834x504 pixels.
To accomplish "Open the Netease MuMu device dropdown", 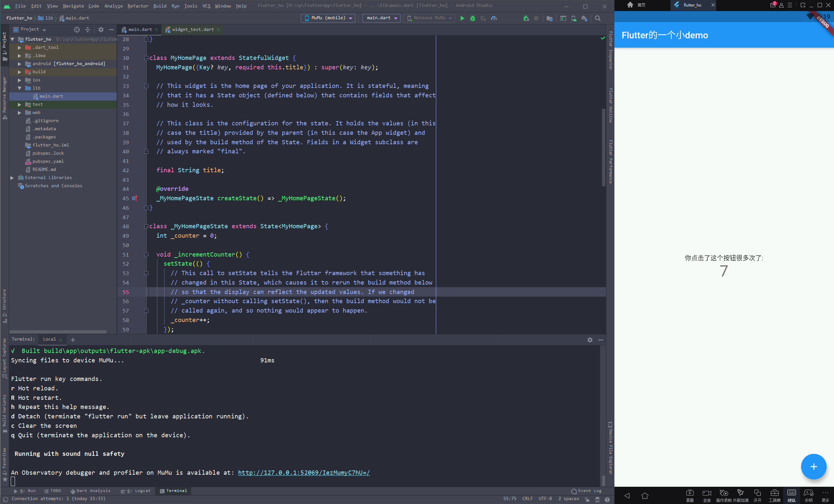I will [x=429, y=18].
